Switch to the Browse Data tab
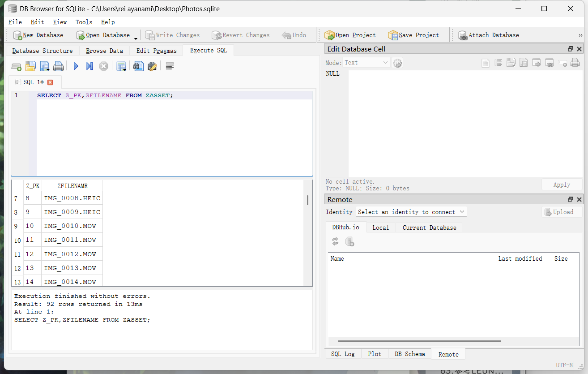 click(x=104, y=51)
